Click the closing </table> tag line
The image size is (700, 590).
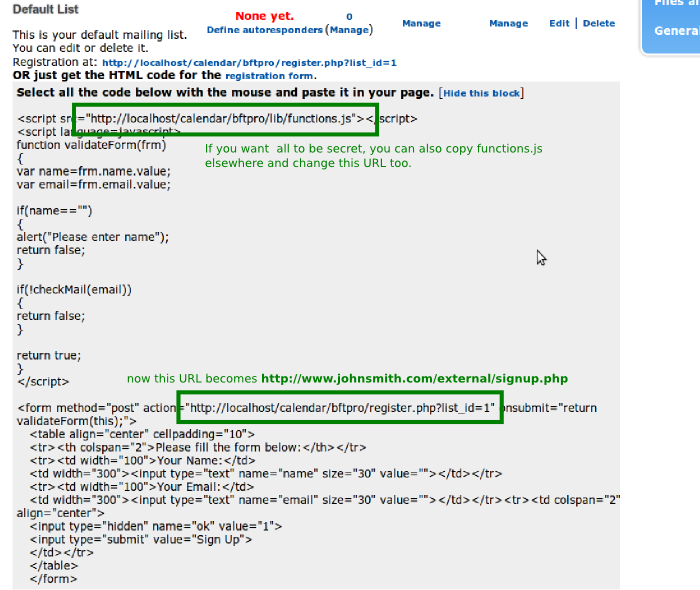(54, 566)
